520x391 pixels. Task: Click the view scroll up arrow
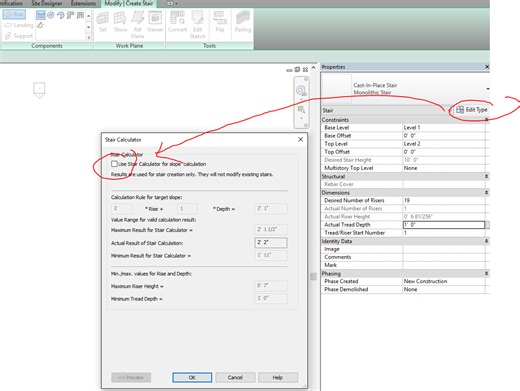pyautogui.click(x=313, y=68)
